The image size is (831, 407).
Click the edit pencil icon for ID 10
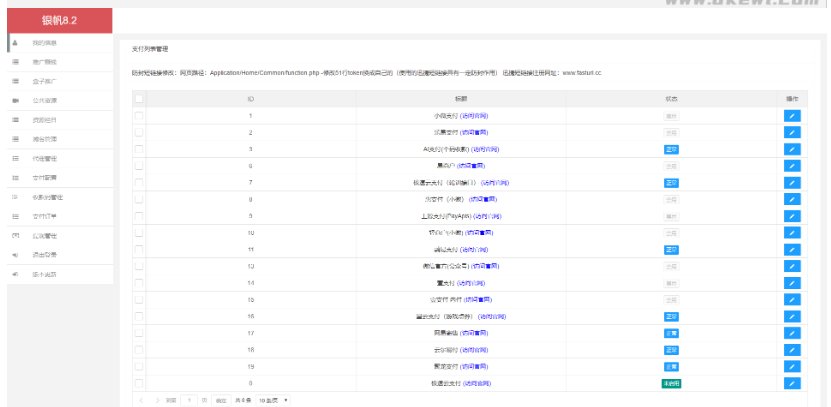[792, 233]
